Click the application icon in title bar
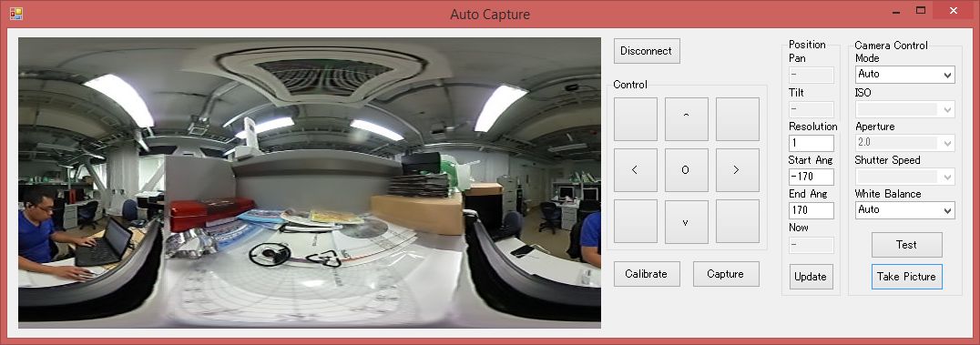980x345 pixels. [x=15, y=13]
